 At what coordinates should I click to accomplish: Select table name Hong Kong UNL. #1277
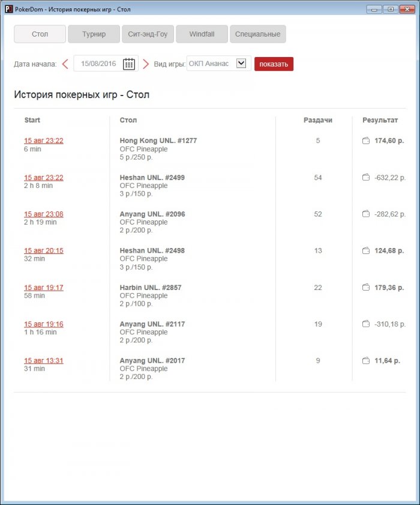click(158, 141)
